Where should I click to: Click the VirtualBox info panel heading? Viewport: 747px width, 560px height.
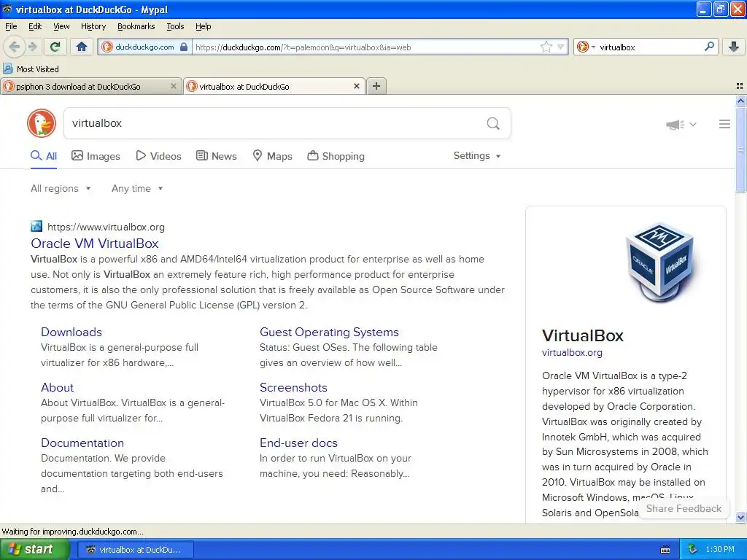tap(582, 335)
